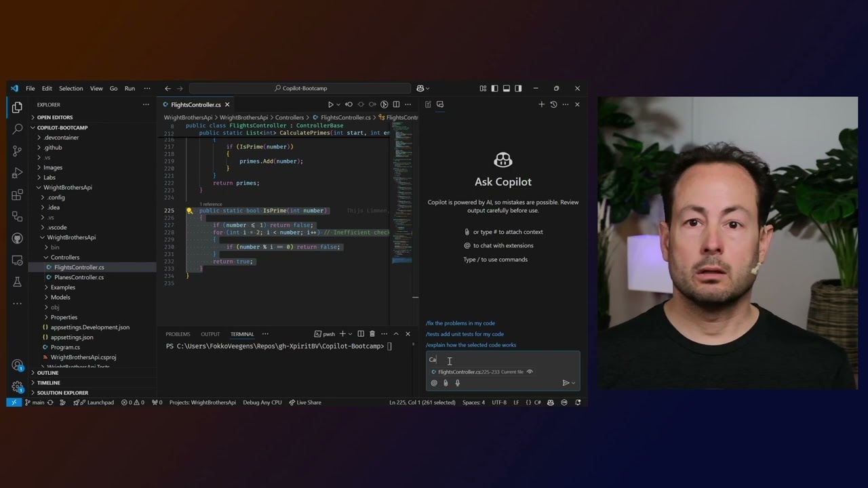868x488 pixels.
Task: Toggle the primary side bar layout button
Action: point(494,88)
